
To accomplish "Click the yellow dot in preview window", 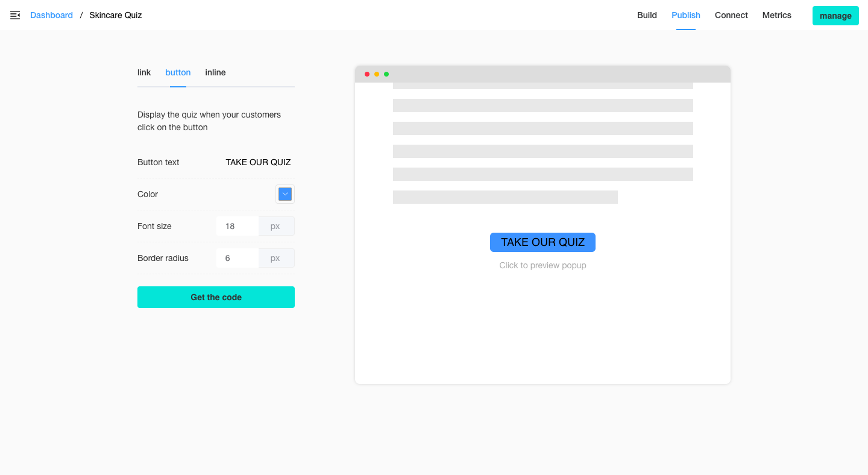I will point(377,74).
